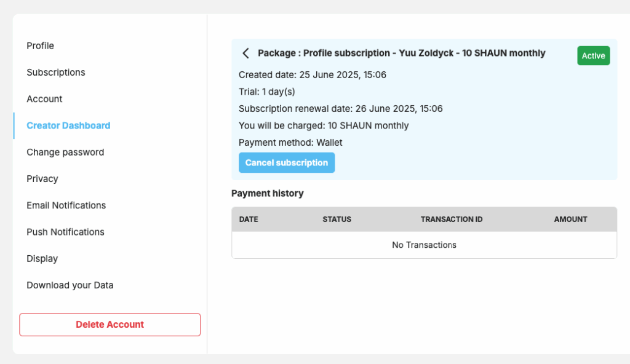Screen dimensions: 630x364
Task: Click the green Active status badge
Action: 594,56
